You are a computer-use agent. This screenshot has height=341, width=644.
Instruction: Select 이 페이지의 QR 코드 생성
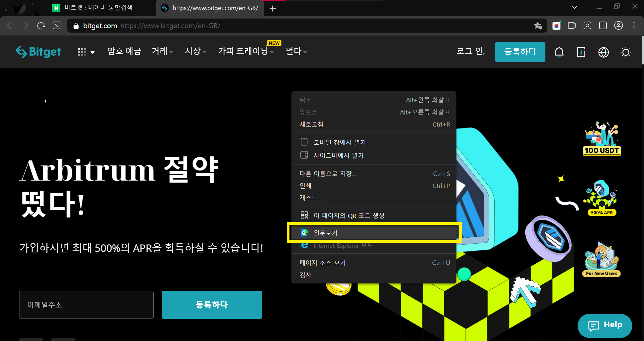tap(374, 215)
